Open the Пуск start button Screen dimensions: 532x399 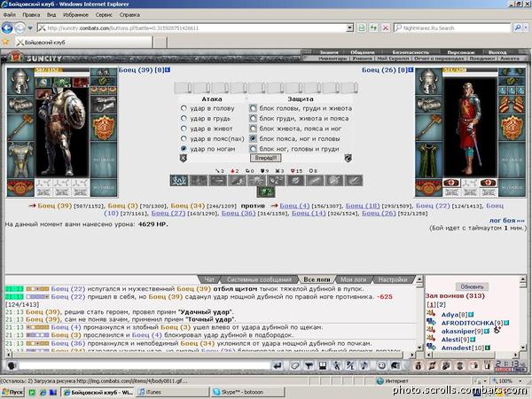[x=13, y=393]
